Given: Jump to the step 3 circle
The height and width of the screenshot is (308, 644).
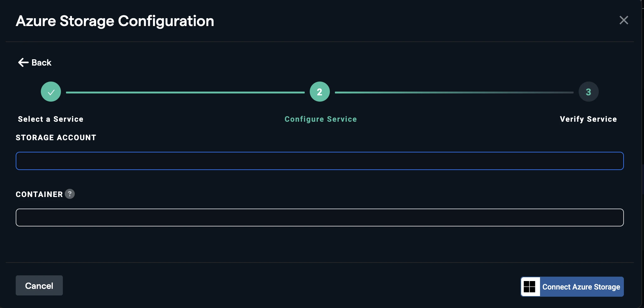Looking at the screenshot, I should click(588, 92).
